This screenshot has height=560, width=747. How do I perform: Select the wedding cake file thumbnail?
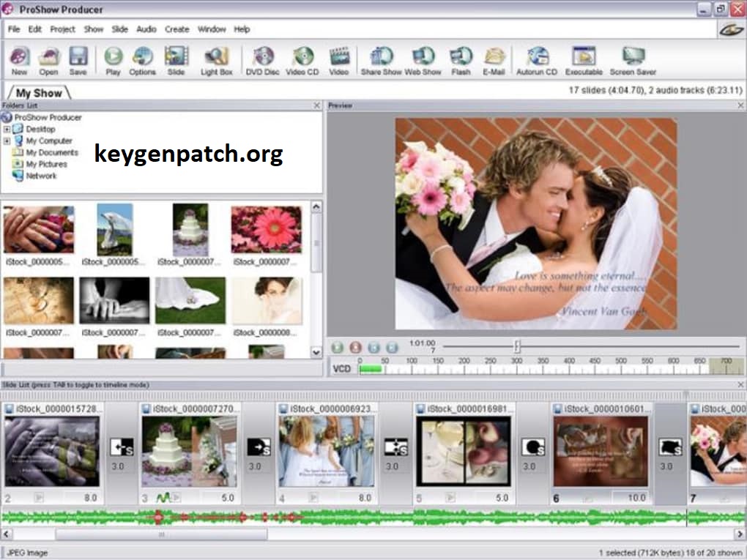(x=190, y=230)
